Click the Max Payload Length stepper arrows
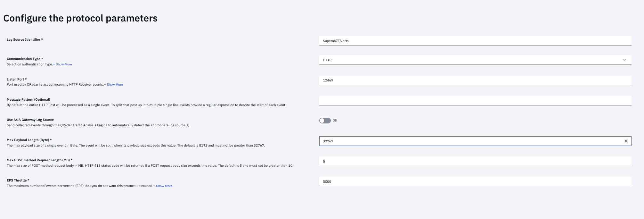The width and height of the screenshot is (644, 219). pos(625,141)
